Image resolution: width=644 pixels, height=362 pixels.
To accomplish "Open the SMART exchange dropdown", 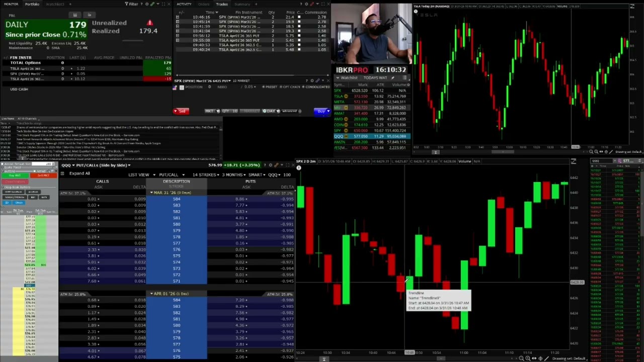I will point(257,174).
